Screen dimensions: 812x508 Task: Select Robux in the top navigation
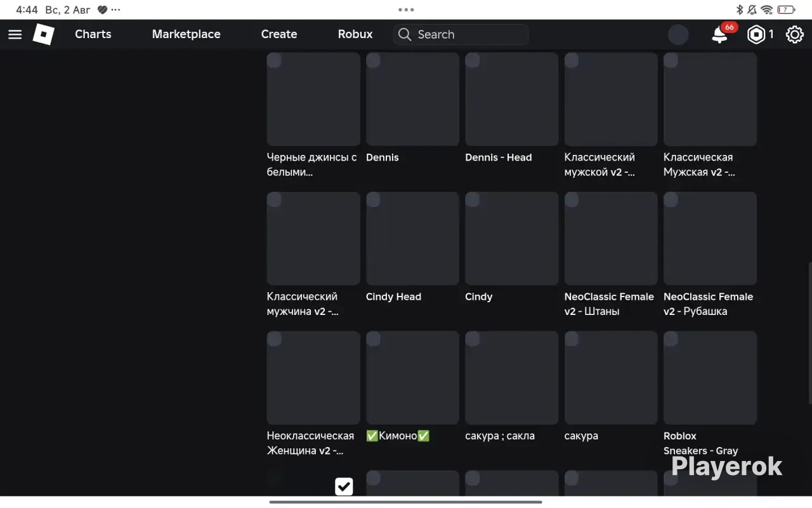pos(355,34)
